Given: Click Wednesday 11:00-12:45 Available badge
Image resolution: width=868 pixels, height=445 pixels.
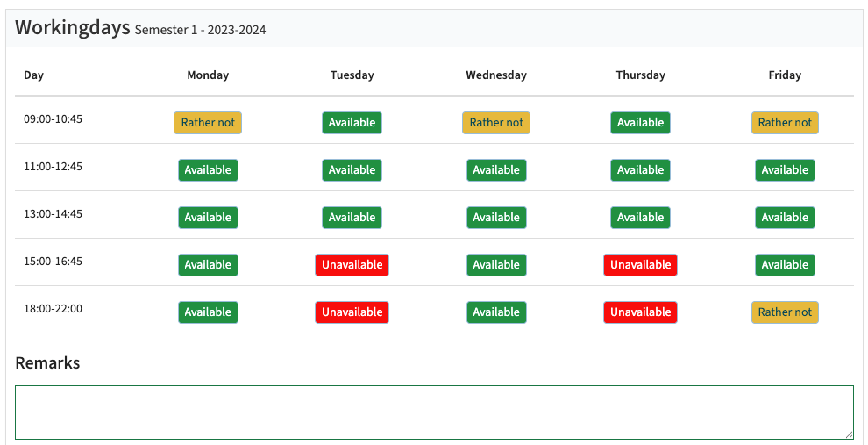Looking at the screenshot, I should click(496, 170).
